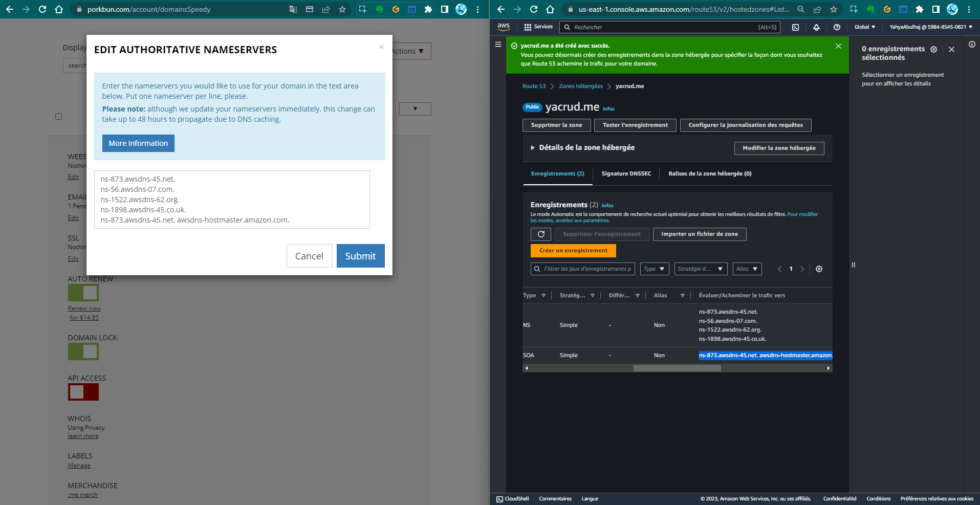Open Chrome menu in Porkbun window
The height and width of the screenshot is (505, 980).
pyautogui.click(x=477, y=9)
